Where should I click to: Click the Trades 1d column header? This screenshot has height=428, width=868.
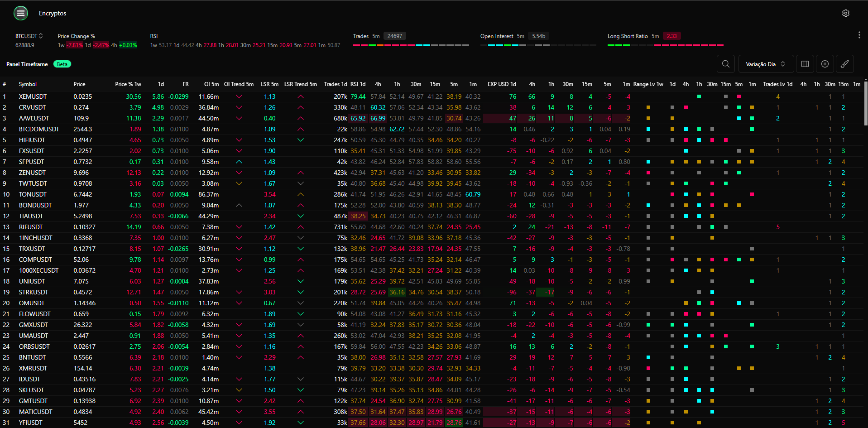point(335,84)
